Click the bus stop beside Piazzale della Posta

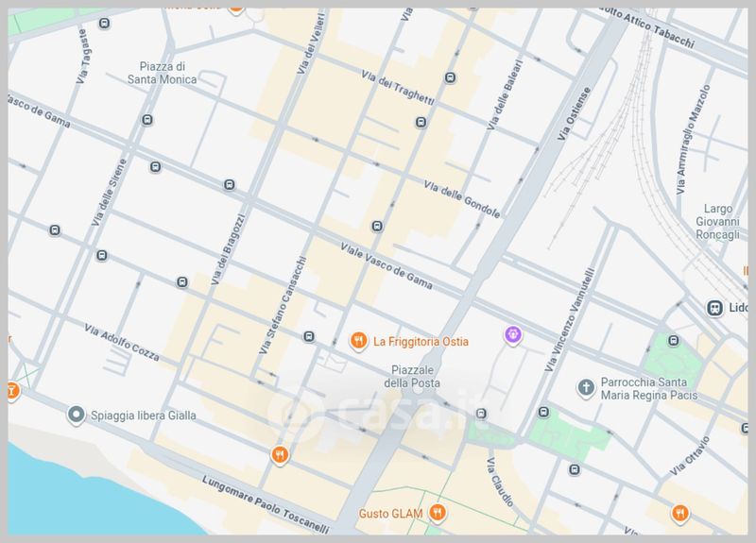481,413
